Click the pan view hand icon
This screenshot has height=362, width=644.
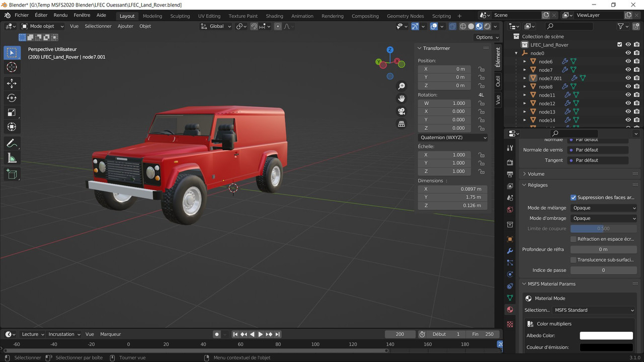point(401,99)
